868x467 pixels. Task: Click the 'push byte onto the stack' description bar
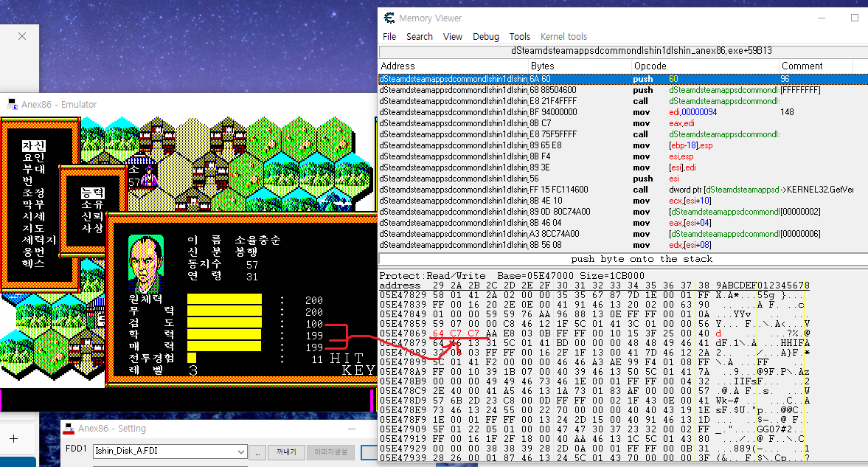tap(623, 259)
